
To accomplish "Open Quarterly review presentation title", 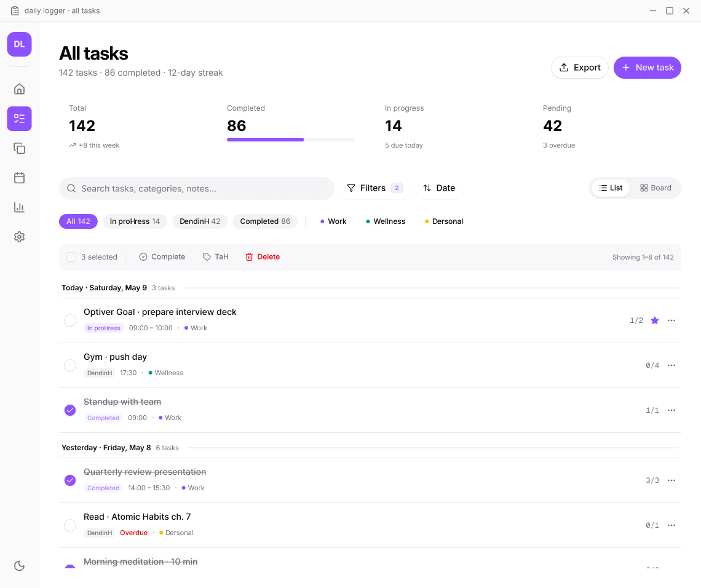I will pyautogui.click(x=145, y=472).
